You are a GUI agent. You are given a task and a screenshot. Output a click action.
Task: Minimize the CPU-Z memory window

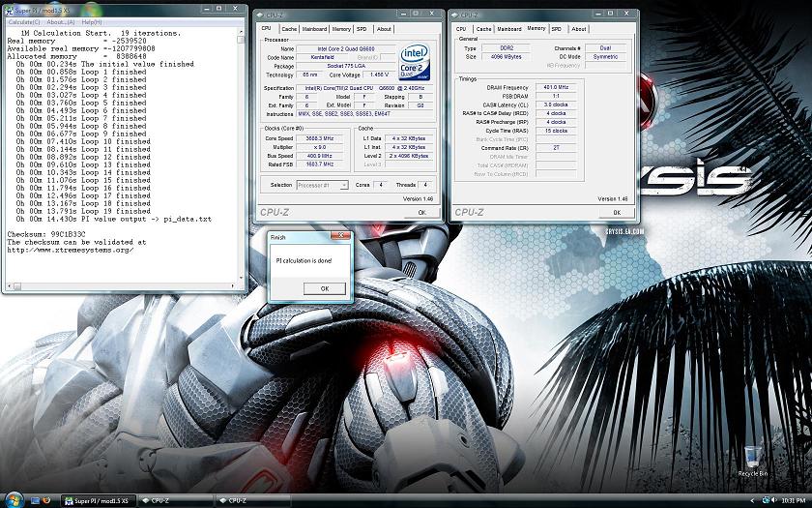(x=597, y=14)
